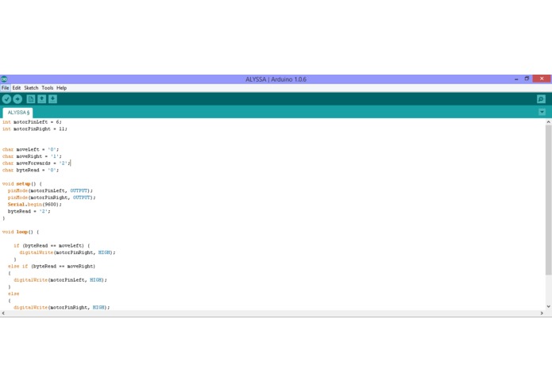
Task: Click the line 'char moveForwards = '2';'
Action: [36, 163]
